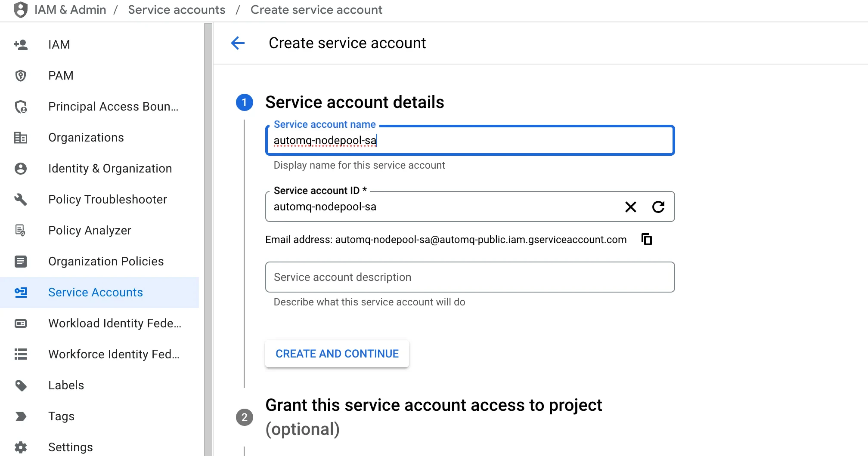Image resolution: width=868 pixels, height=456 pixels.
Task: Open Organizations in the sidebar
Action: click(x=99, y=137)
